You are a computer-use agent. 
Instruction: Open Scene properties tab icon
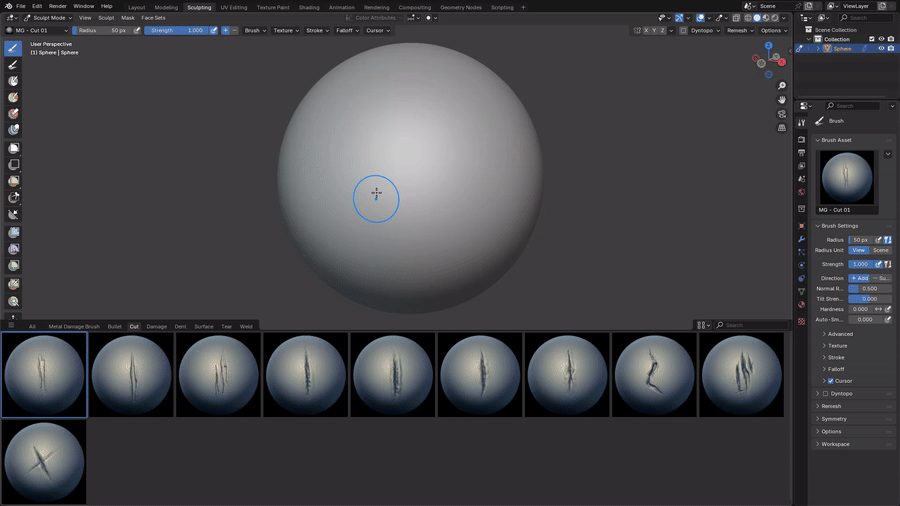(x=801, y=179)
